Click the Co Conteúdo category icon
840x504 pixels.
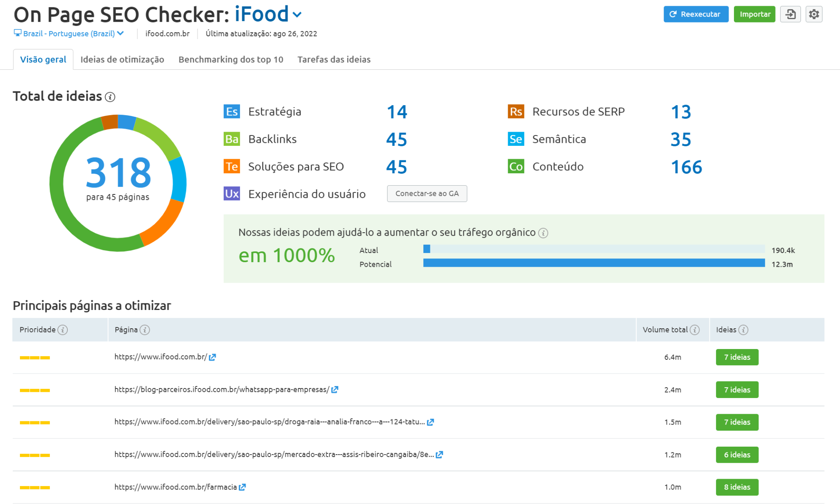pos(515,167)
